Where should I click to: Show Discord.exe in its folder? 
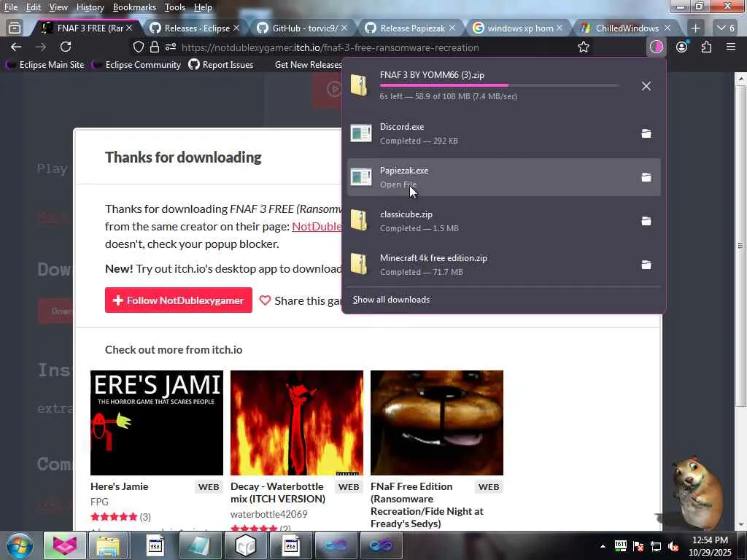[646, 133]
